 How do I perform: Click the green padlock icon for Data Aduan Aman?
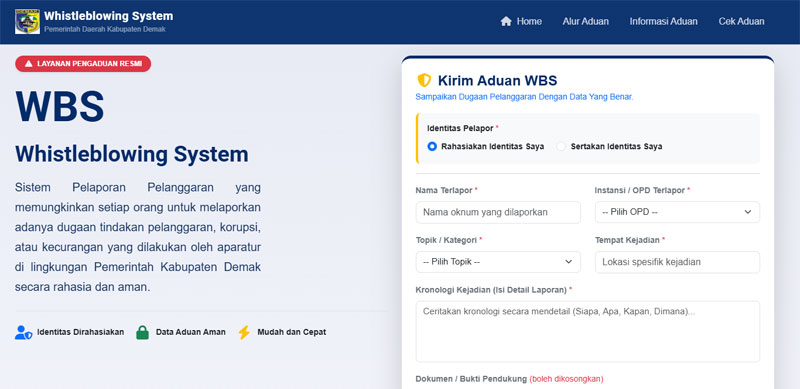click(x=142, y=332)
